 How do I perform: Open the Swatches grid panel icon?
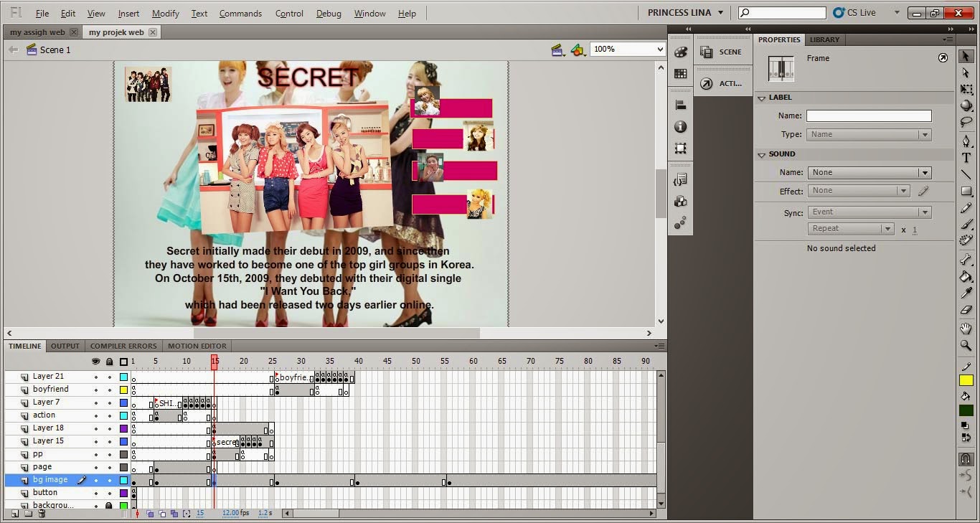[681, 73]
